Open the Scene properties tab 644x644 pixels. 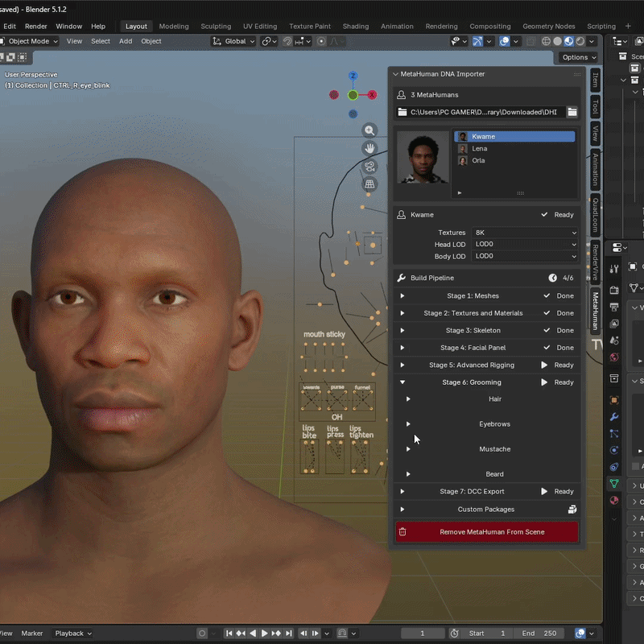coord(614,341)
